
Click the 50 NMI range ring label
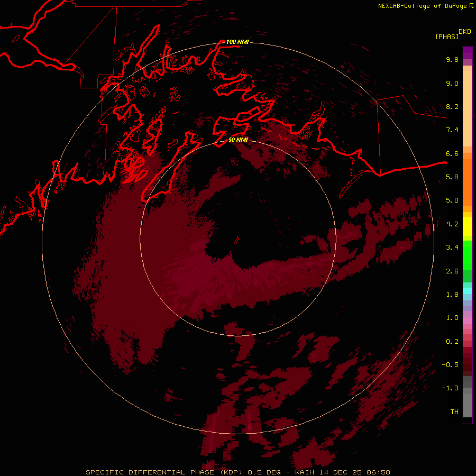[238, 140]
